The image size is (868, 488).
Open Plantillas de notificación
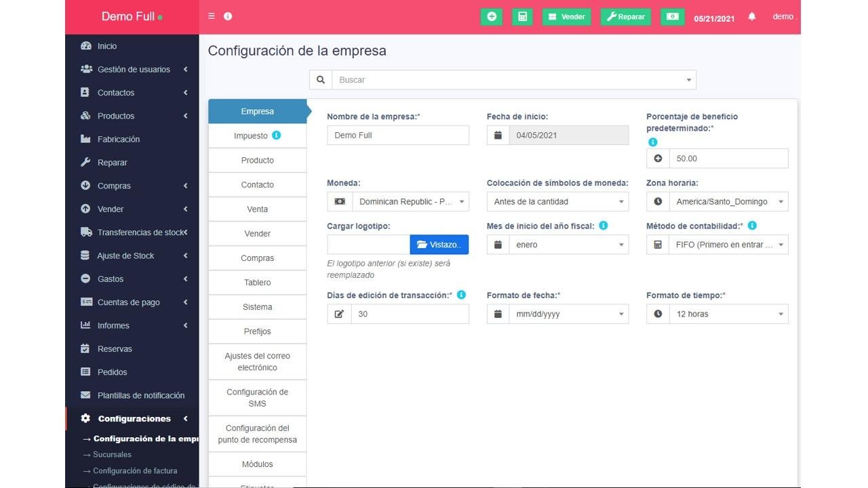pos(132,395)
